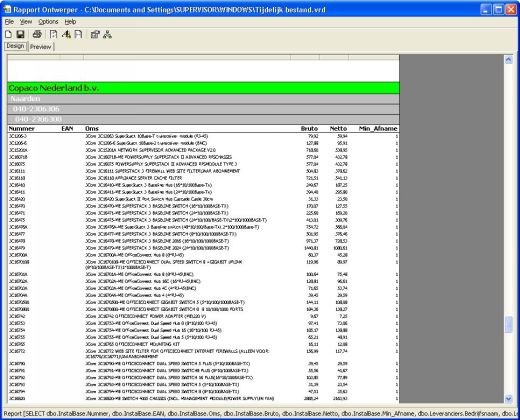Viewport: 520px width, 420px height.
Task: Click the status bar SELECT query text
Action: click(x=260, y=414)
